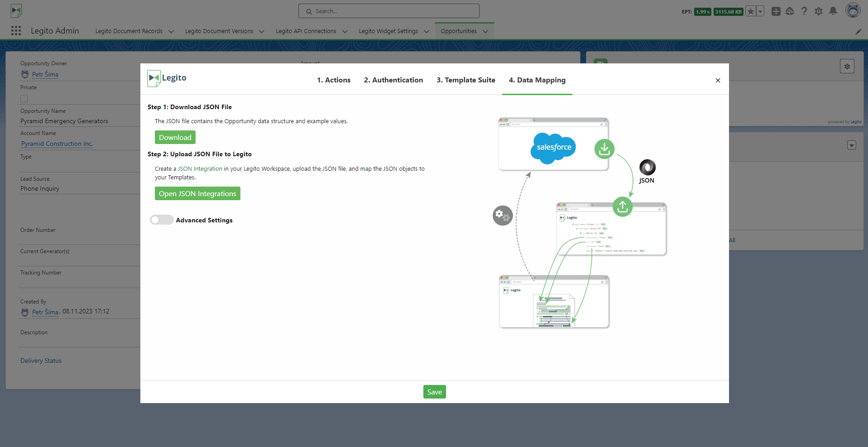868x447 pixels.
Task: Click the owner avatar icon beside Petr Šíma
Action: 25,74
